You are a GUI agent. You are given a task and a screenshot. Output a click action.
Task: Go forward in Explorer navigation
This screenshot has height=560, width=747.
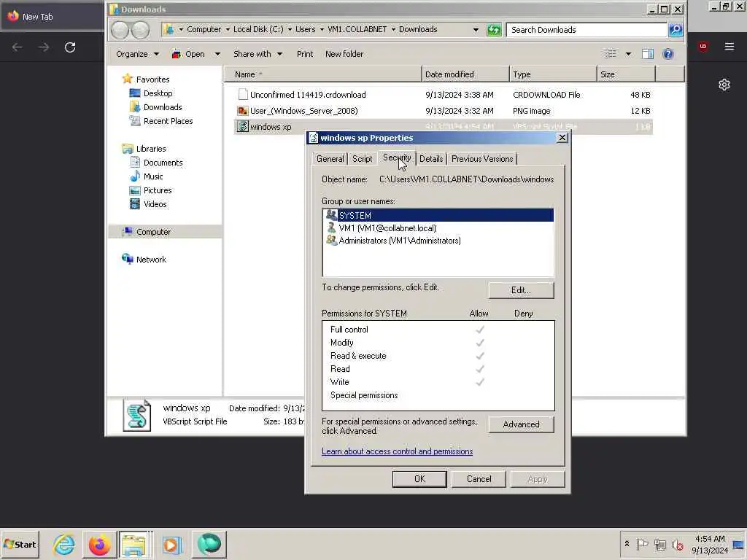(140, 30)
